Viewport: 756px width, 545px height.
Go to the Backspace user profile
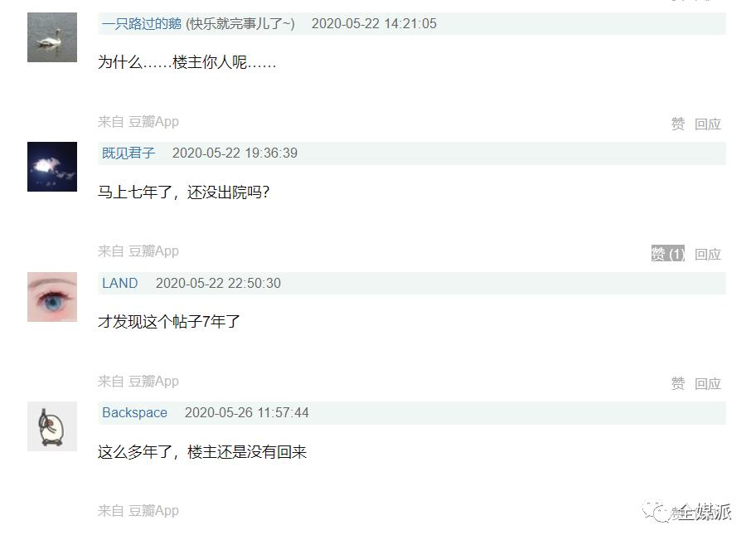pos(134,413)
